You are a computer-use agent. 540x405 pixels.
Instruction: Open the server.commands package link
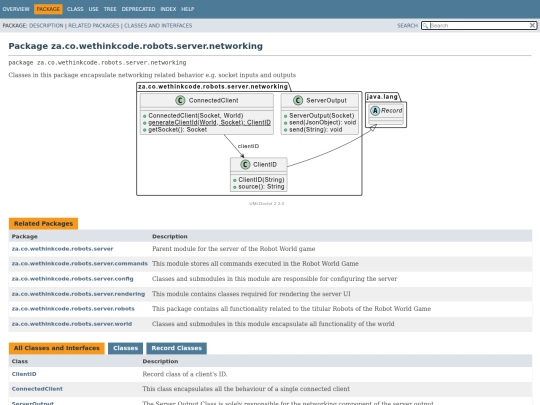pyautogui.click(x=80, y=263)
